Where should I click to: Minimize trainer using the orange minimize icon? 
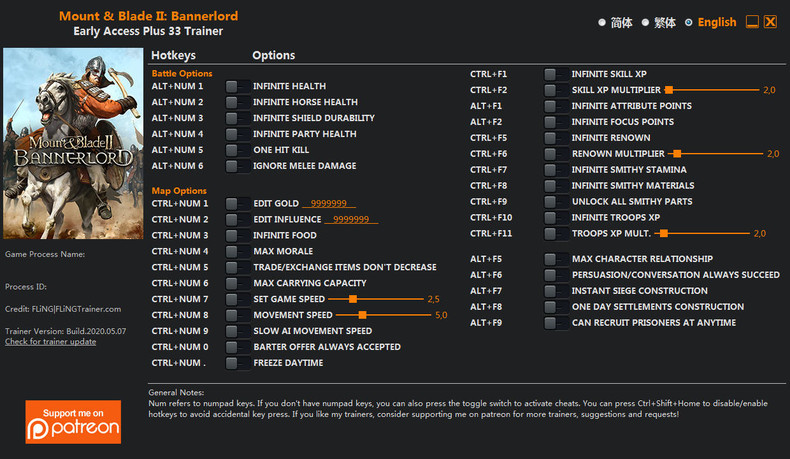tap(752, 22)
